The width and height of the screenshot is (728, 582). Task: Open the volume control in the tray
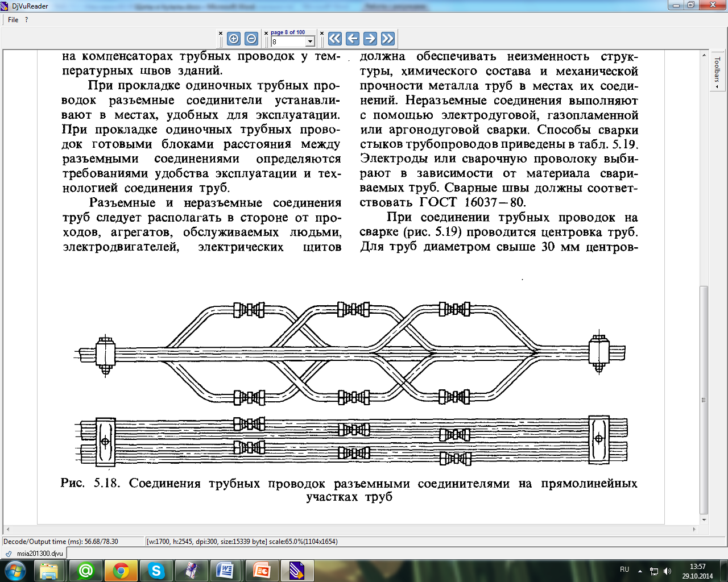pos(667,571)
